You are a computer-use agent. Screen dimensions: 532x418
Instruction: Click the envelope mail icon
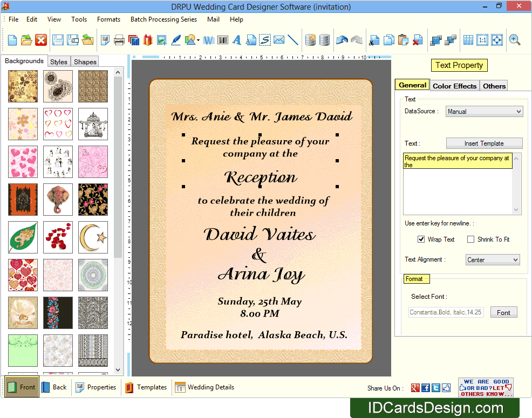click(279, 40)
